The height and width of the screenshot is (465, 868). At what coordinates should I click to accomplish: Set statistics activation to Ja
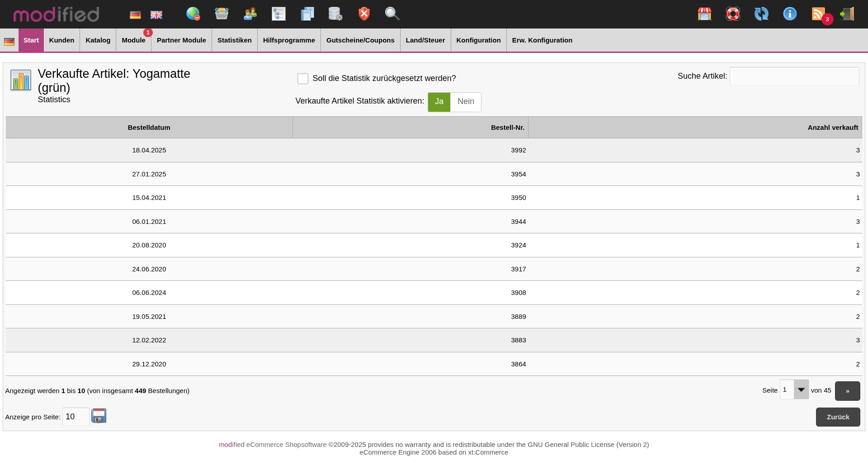coord(439,102)
